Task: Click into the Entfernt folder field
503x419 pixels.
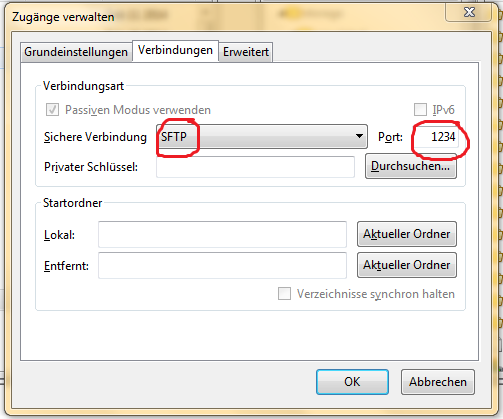Action: (222, 265)
